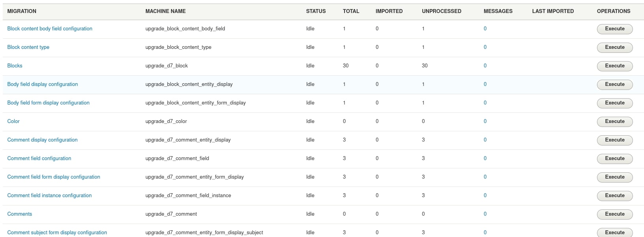Screen dimensions: 644x237
Task: Execute the upgrade_block_content_body_field migration
Action: click(615, 29)
